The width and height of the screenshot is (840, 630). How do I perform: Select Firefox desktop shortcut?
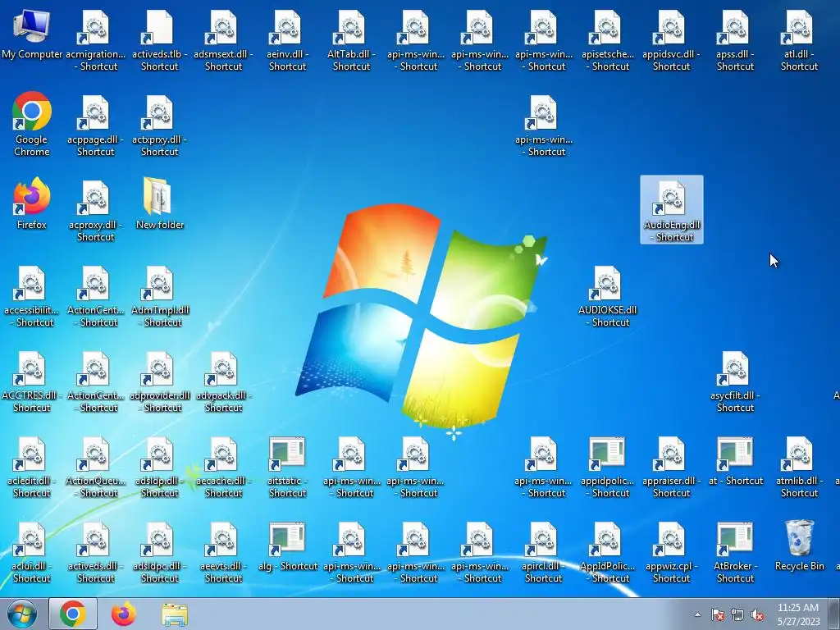tap(32, 203)
